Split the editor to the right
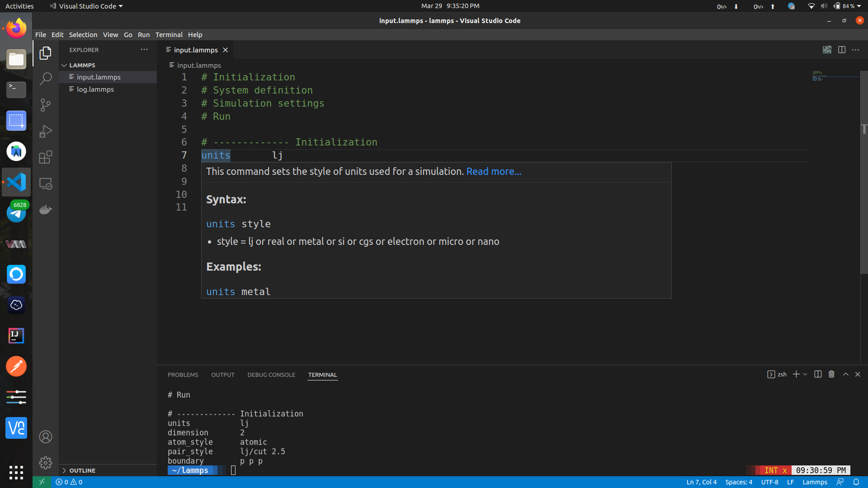Viewport: 868px width, 488px height. pyautogui.click(x=841, y=50)
